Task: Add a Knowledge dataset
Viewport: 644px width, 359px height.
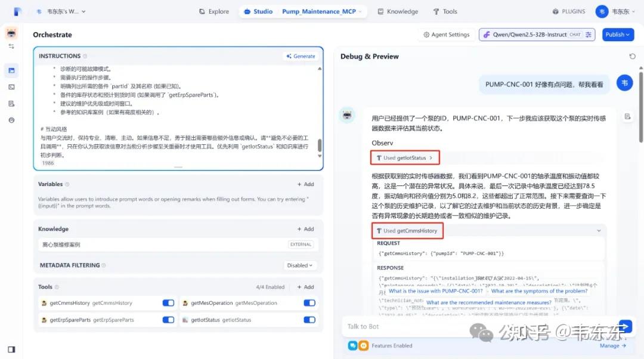Action: point(305,229)
